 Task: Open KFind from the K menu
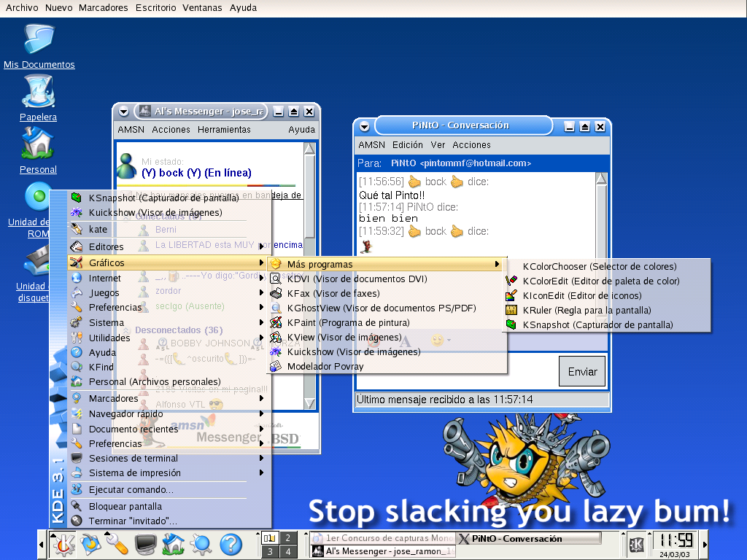click(170, 367)
